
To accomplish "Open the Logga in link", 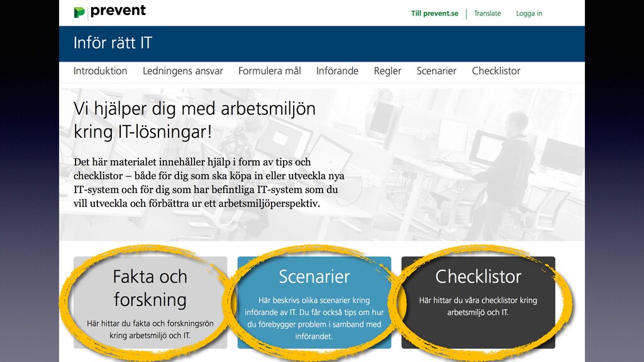I will pyautogui.click(x=529, y=14).
